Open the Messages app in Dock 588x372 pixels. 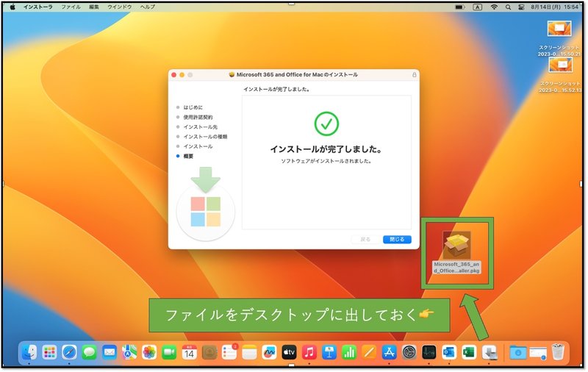(x=89, y=352)
